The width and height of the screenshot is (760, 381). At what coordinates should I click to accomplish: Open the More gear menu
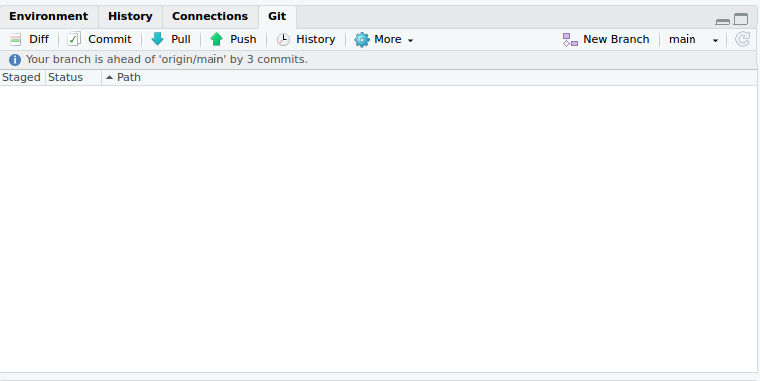383,39
